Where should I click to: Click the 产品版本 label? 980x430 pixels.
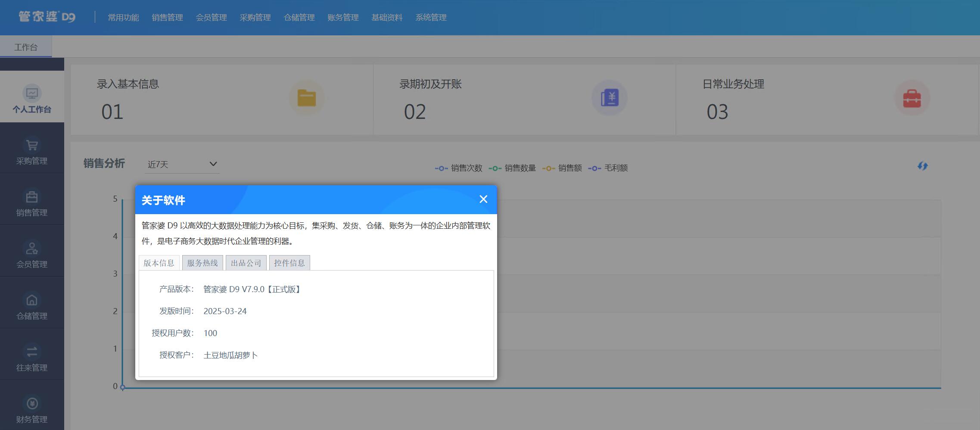[177, 289]
